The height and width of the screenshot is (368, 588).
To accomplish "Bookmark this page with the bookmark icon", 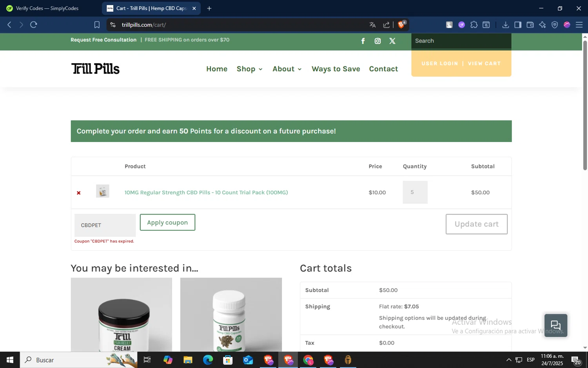I will click(97, 25).
